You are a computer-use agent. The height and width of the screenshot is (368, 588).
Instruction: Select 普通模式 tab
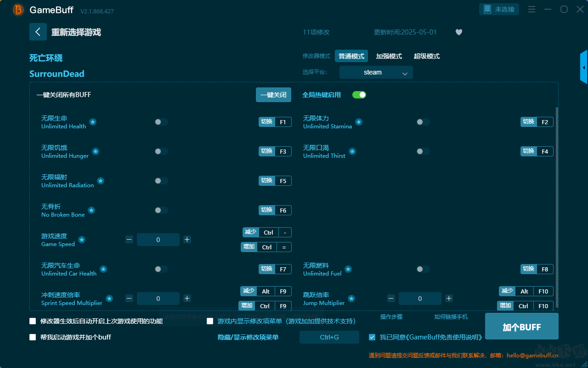click(x=351, y=56)
